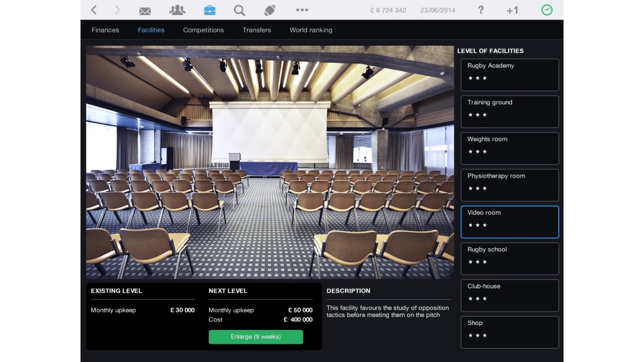Click the back arrow navigation icon
Screen dimensions: 644x362
[94, 10]
